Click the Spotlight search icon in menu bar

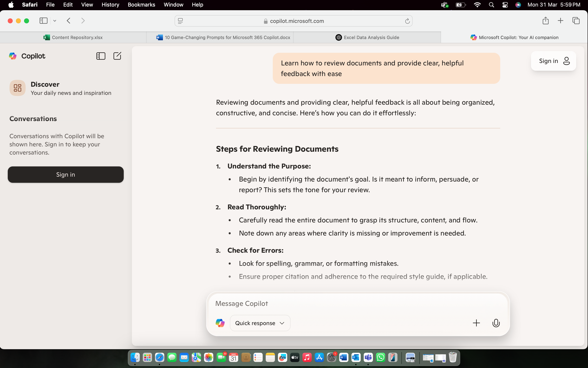(x=491, y=5)
